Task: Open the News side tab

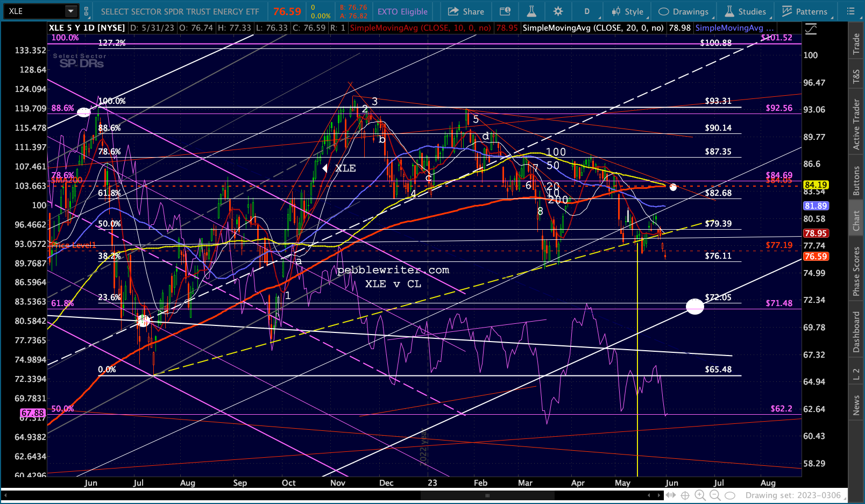Action: click(x=856, y=405)
